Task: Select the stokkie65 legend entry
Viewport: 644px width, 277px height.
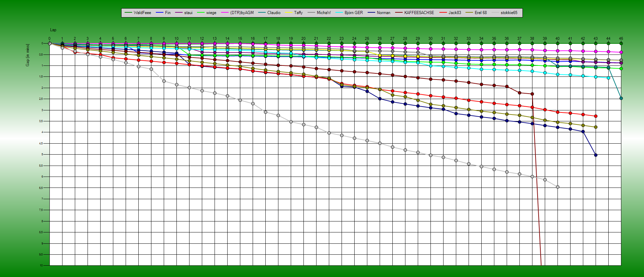Action: pos(504,13)
